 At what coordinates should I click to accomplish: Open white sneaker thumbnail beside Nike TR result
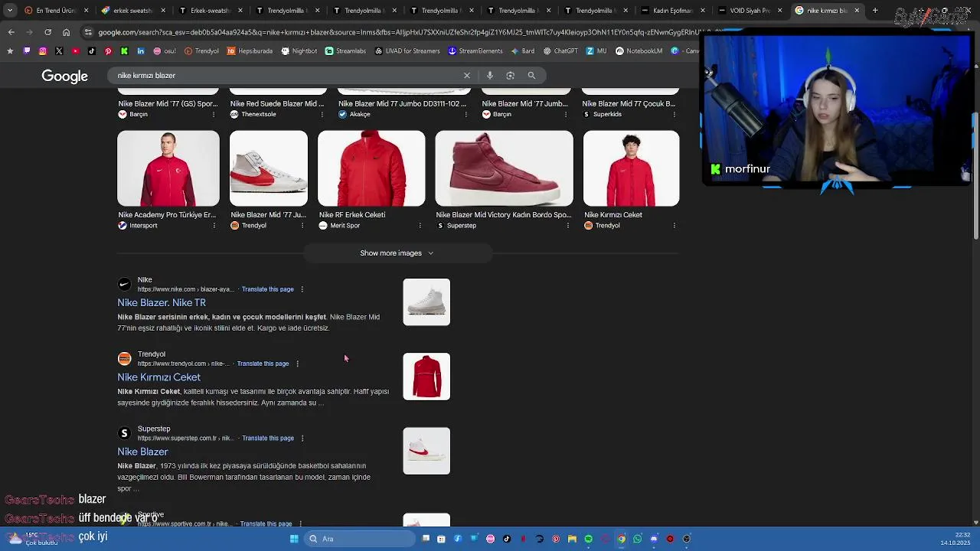point(426,302)
